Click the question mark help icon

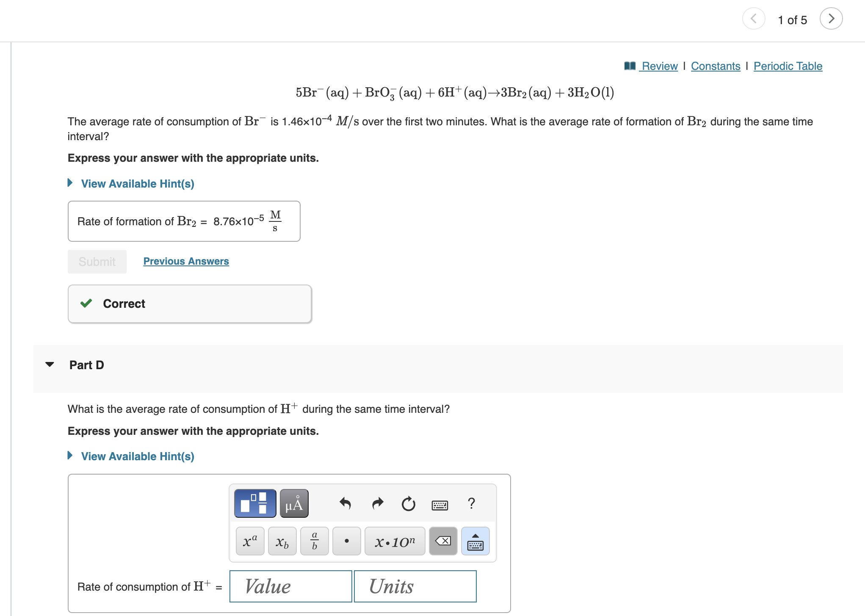(471, 503)
